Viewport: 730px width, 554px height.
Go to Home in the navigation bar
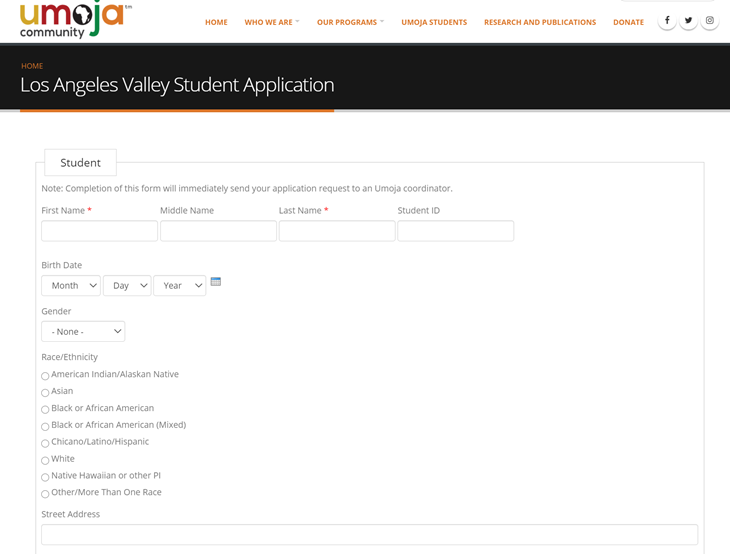click(x=216, y=22)
